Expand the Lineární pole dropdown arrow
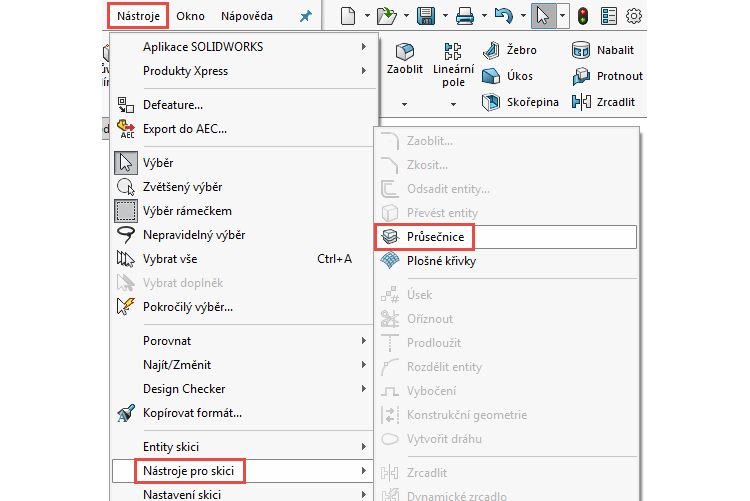 453,104
